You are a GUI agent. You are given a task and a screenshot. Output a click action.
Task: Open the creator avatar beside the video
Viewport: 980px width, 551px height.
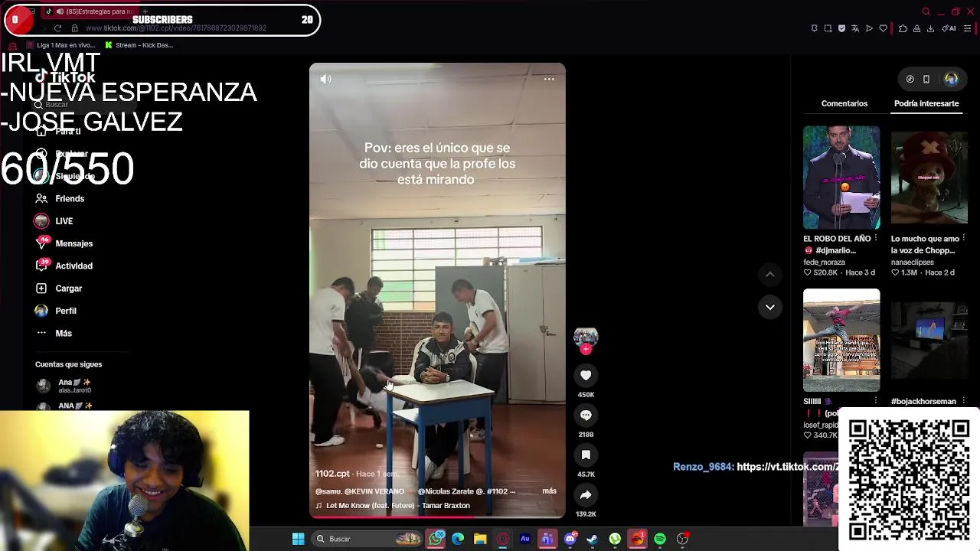pyautogui.click(x=586, y=337)
